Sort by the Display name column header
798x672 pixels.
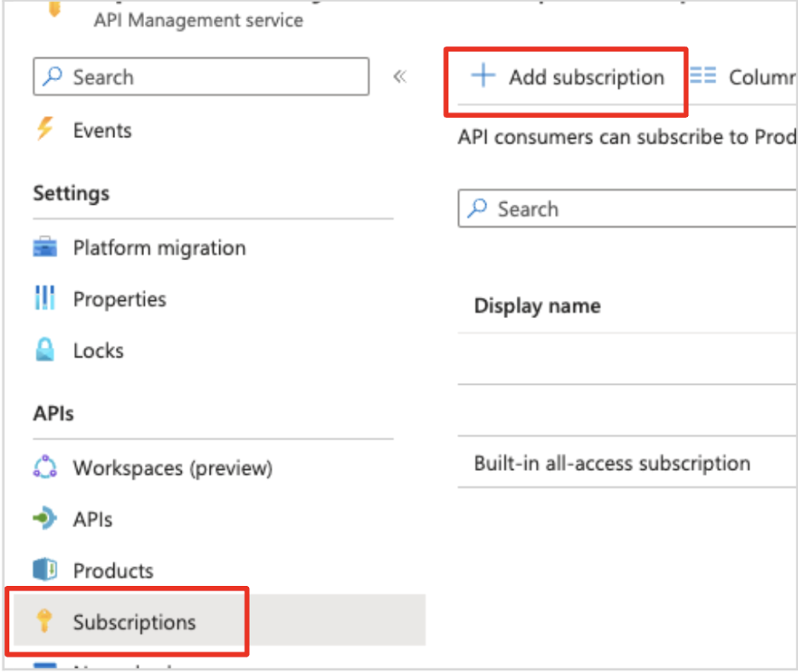point(537,306)
